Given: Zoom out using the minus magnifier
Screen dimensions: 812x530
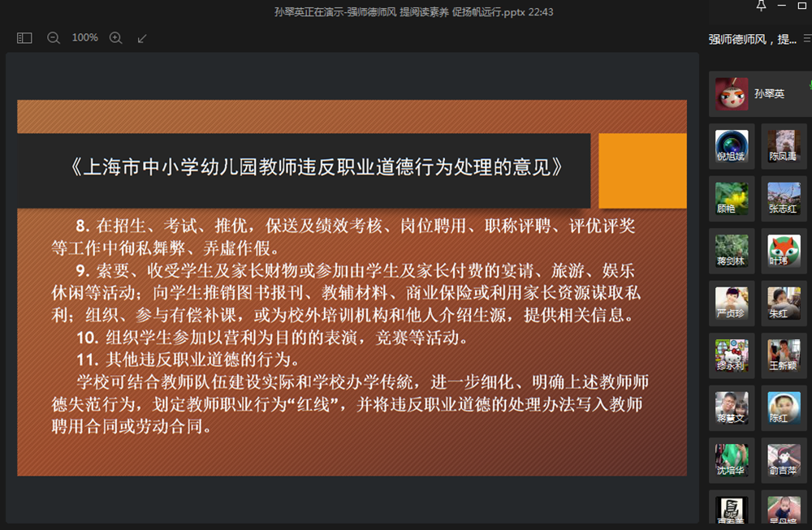Looking at the screenshot, I should 54,38.
